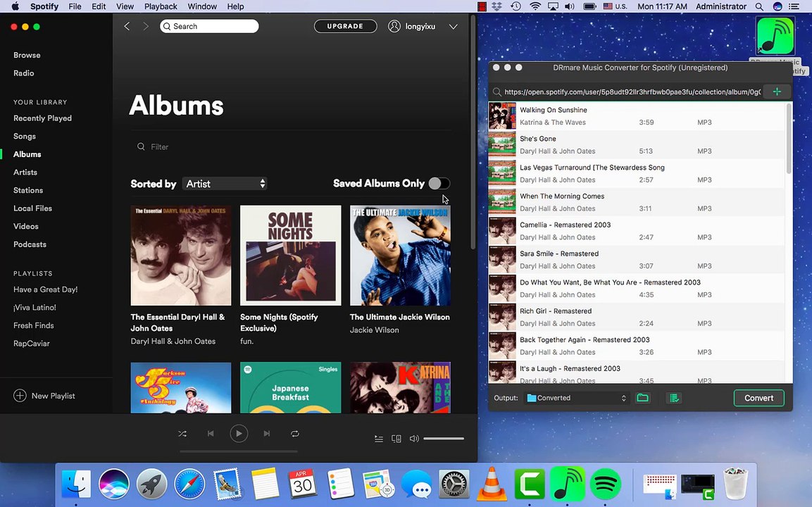
Task: Open the devices available icon in Spotify
Action: (396, 439)
